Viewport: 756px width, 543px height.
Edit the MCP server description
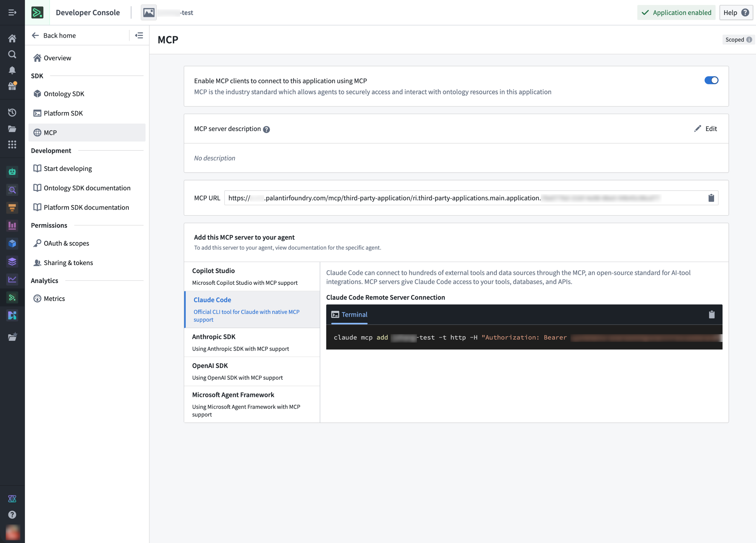coord(706,129)
